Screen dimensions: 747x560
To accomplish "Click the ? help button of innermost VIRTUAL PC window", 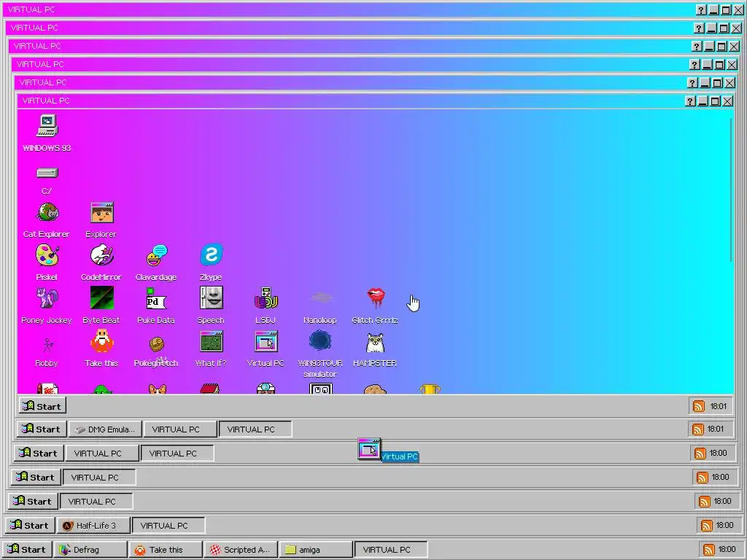I will coord(690,101).
